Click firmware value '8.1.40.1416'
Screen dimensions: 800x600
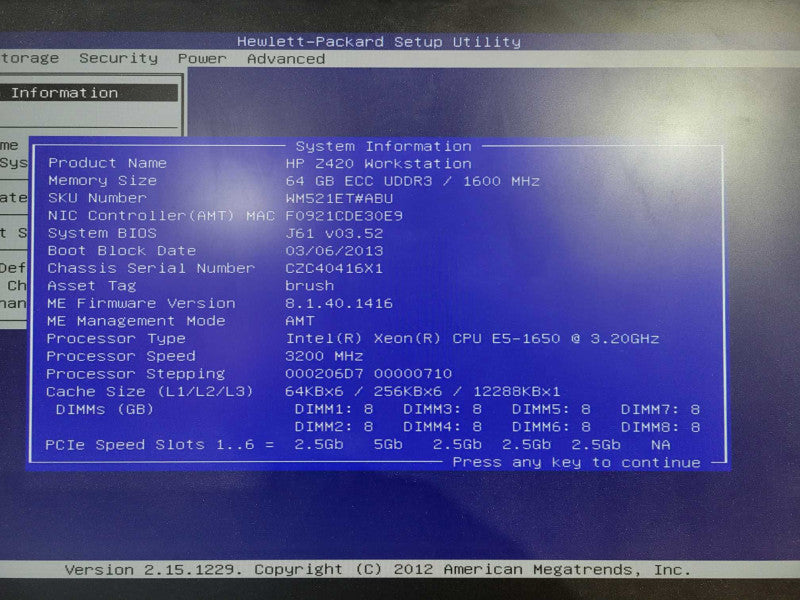339,304
